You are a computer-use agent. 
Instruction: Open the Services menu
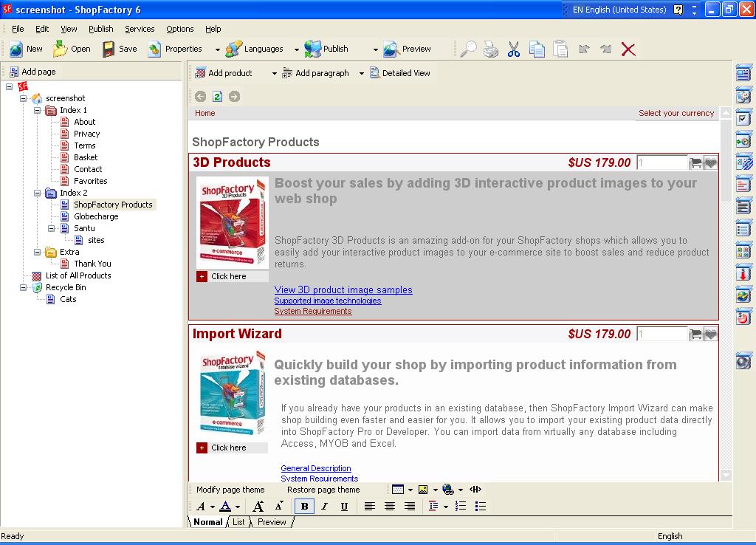click(140, 29)
